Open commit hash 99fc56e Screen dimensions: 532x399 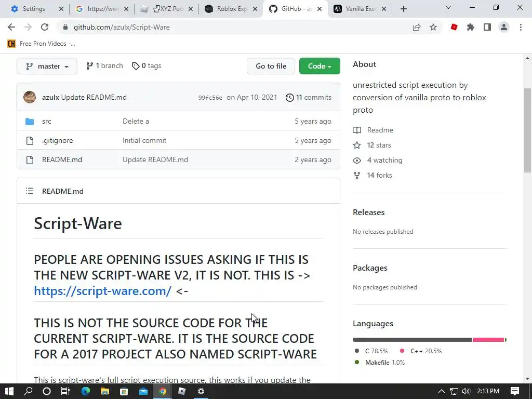210,98
